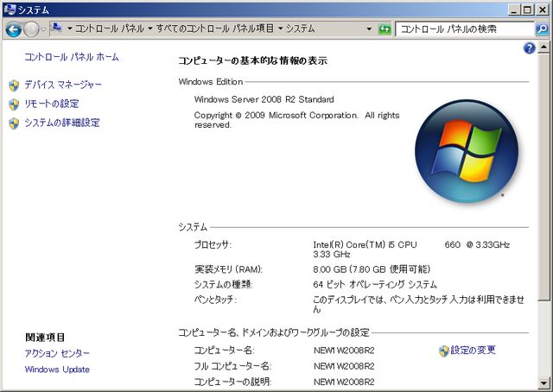This screenshot has width=553, height=392.
Task: Click the scrollbar down arrow on the right
Action: (x=545, y=384)
